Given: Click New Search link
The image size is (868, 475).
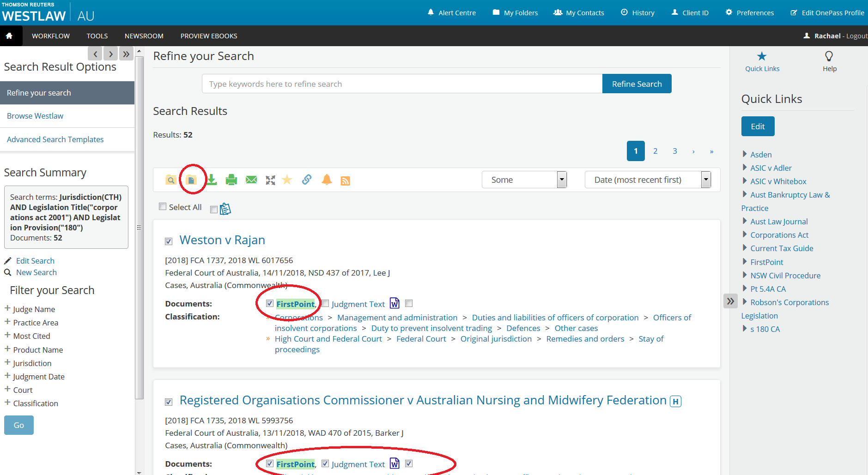Looking at the screenshot, I should 36,272.
